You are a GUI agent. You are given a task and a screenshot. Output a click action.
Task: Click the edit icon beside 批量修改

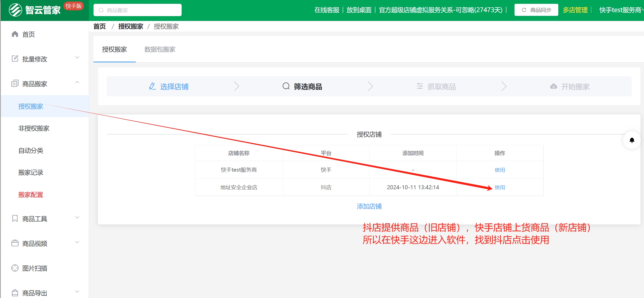click(15, 59)
